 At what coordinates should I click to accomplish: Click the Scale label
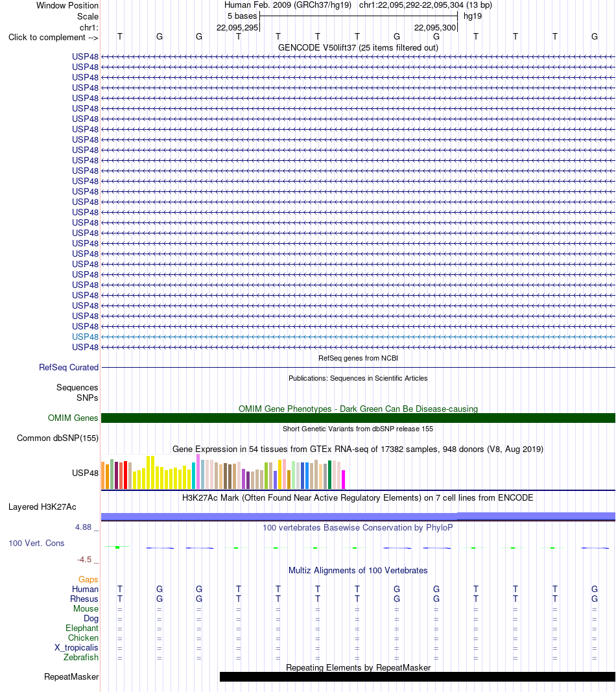(x=88, y=17)
